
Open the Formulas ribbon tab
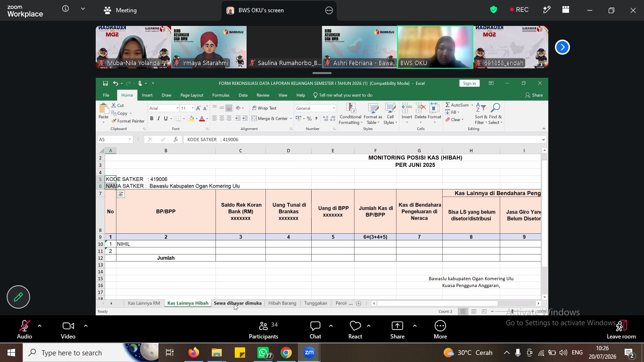pyautogui.click(x=221, y=95)
